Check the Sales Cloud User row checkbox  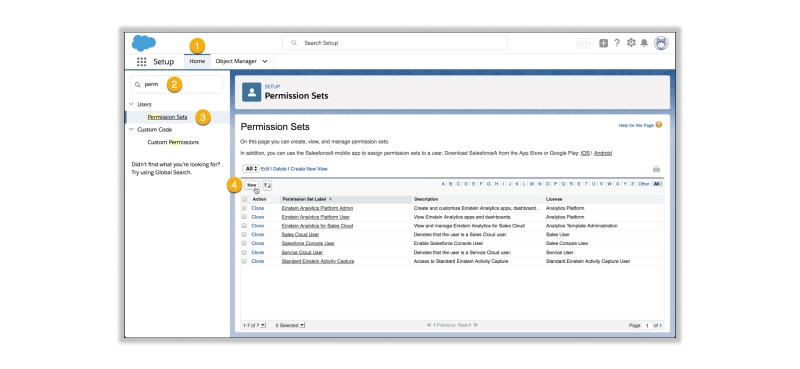coord(244,234)
